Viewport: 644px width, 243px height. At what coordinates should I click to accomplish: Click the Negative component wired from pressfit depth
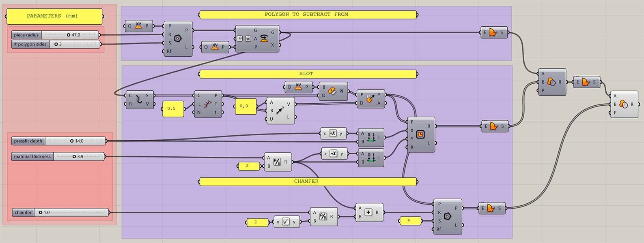(x=334, y=133)
